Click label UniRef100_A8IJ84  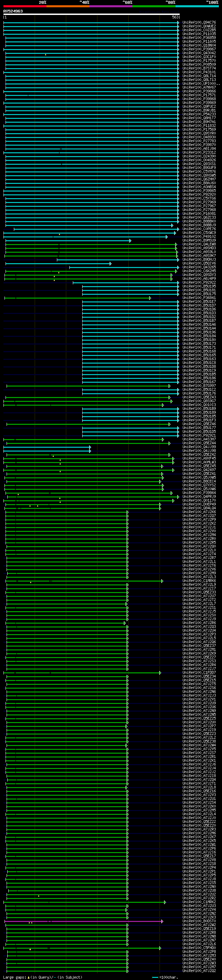(x=199, y=149)
